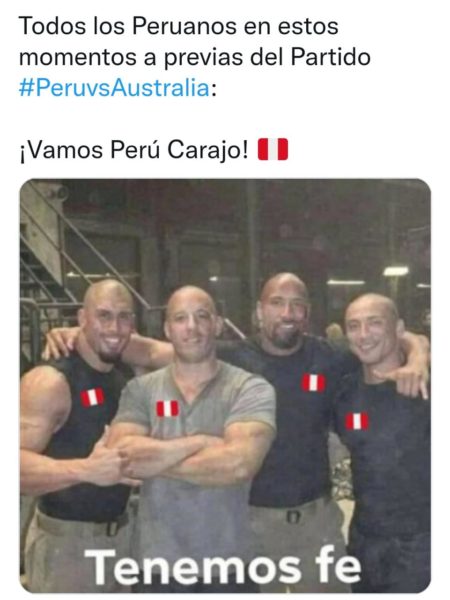Click the Peru flag emoji after Carajo!

coord(272,149)
